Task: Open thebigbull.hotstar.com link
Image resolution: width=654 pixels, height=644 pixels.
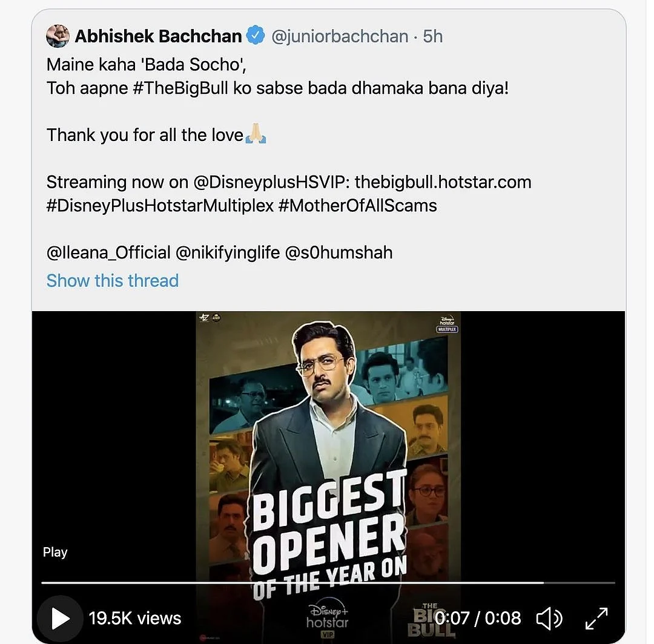Action: (443, 182)
